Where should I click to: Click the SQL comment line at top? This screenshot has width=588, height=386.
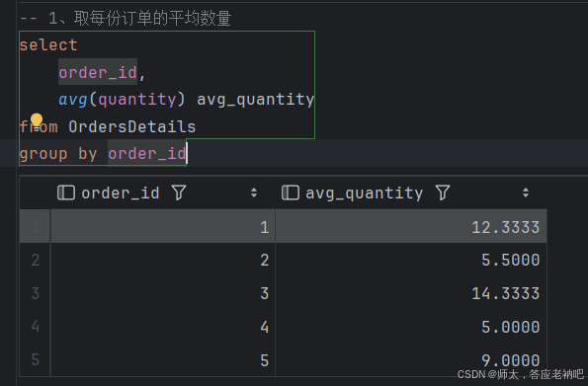pyautogui.click(x=126, y=18)
